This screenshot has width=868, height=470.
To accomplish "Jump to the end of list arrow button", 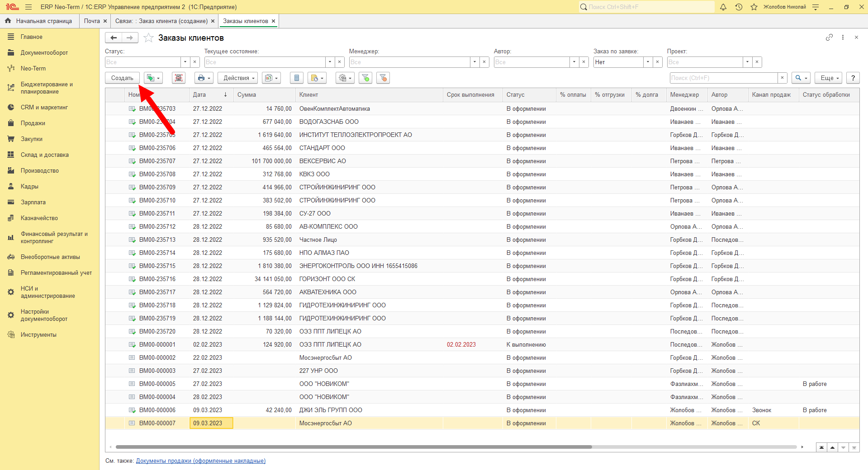I will click(854, 447).
